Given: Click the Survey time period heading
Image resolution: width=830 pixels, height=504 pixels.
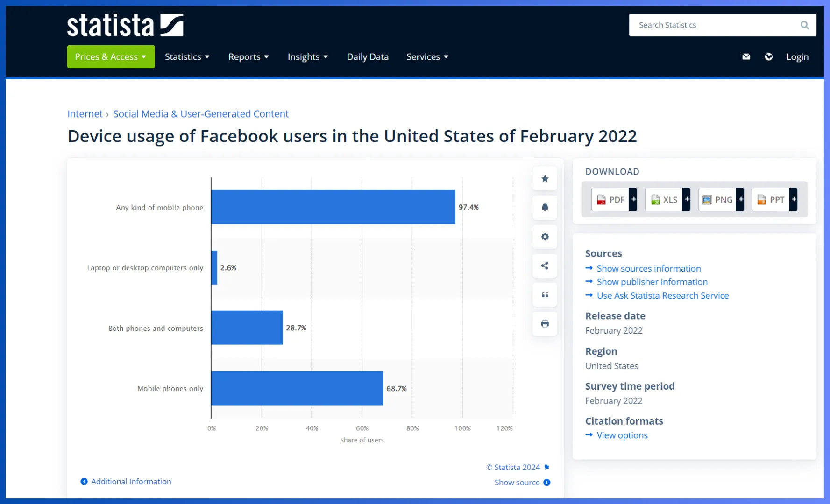Looking at the screenshot, I should [630, 386].
